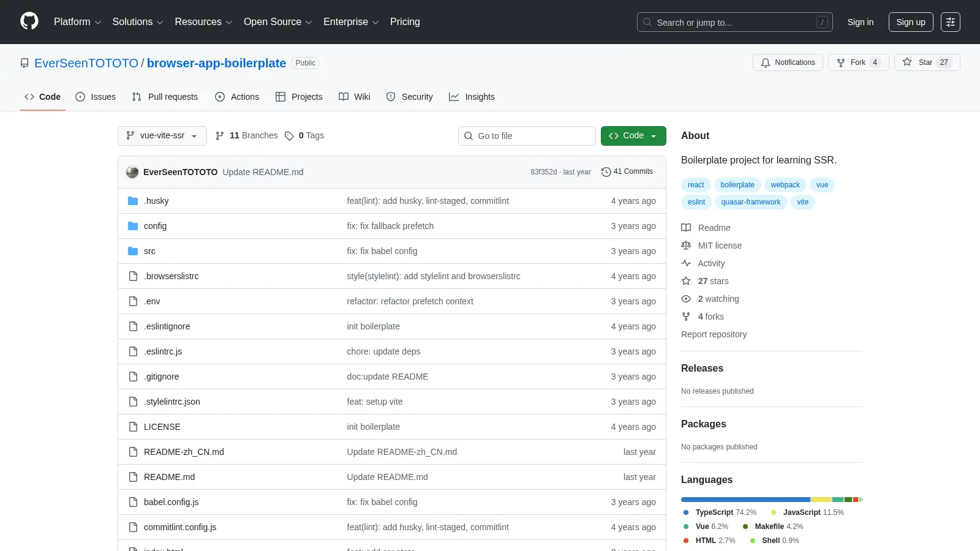Screen dimensions: 980x551
Task: Click the Vue 6.2% language entry
Action: click(706, 527)
